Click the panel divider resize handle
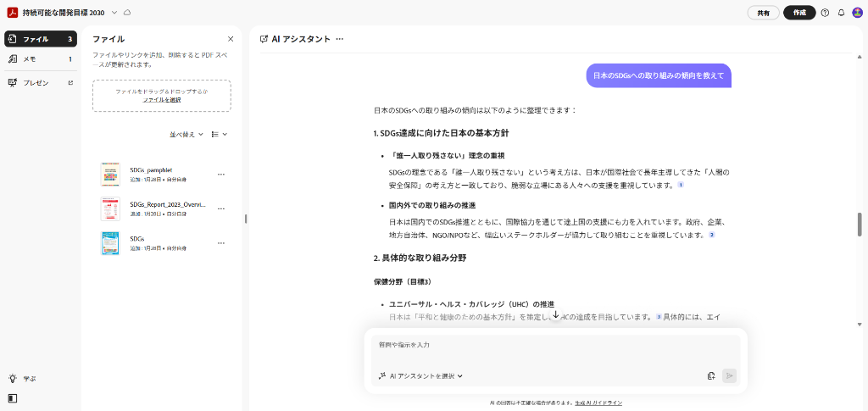Screen dimensions: 868x411 (x=246, y=219)
